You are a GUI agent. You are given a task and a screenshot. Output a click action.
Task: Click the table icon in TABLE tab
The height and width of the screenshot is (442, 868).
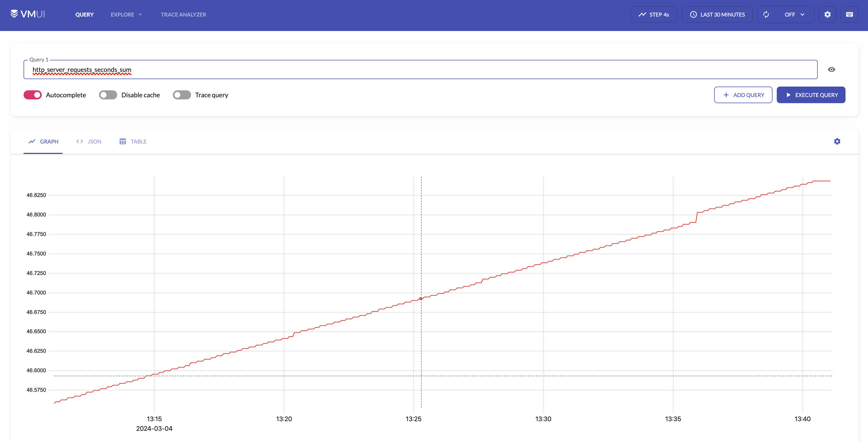point(123,141)
